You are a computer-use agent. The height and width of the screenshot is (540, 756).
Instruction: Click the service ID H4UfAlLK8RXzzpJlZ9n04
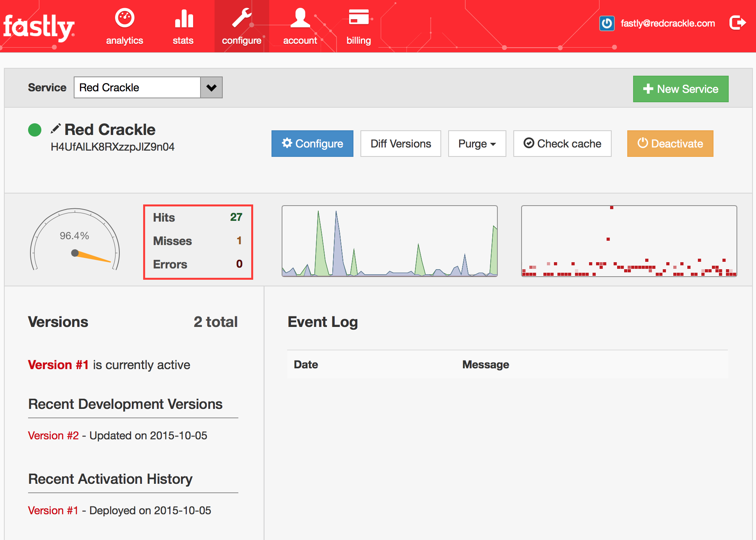point(112,147)
